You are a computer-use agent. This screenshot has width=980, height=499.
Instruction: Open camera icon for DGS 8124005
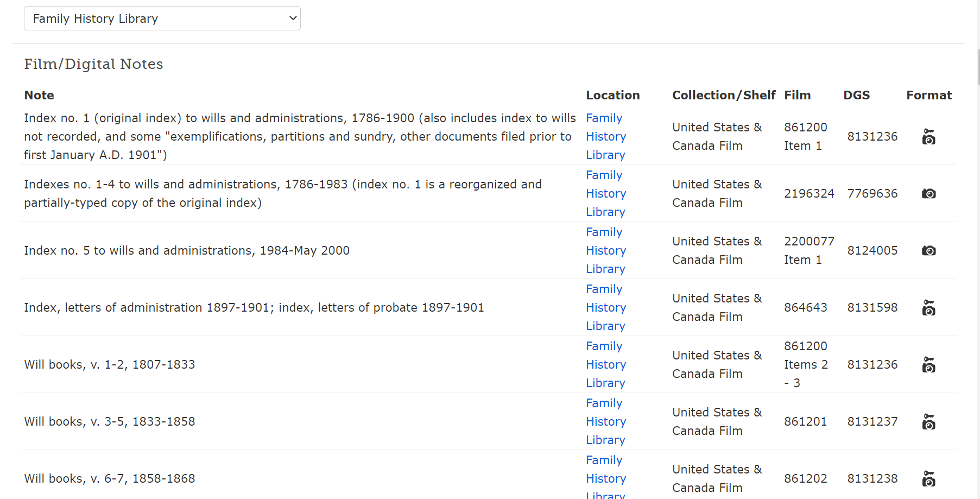coord(928,251)
